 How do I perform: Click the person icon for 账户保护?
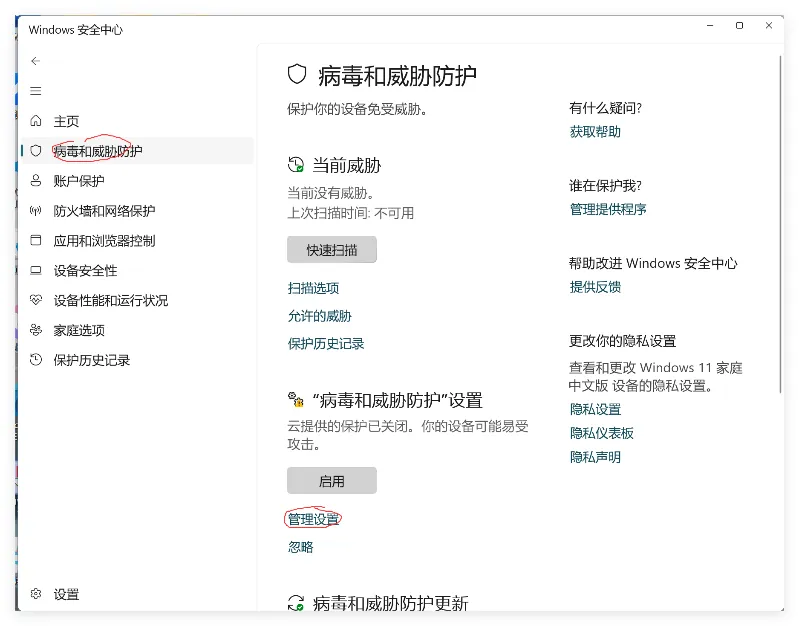tap(36, 180)
